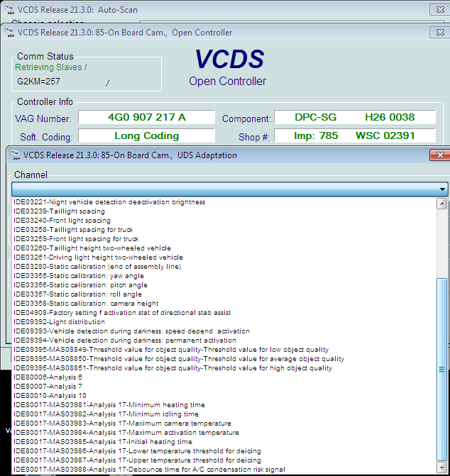Select IDE09393 speed depend. activation entry
Image resolution: width=450 pixels, height=476 pixels.
[224, 331]
